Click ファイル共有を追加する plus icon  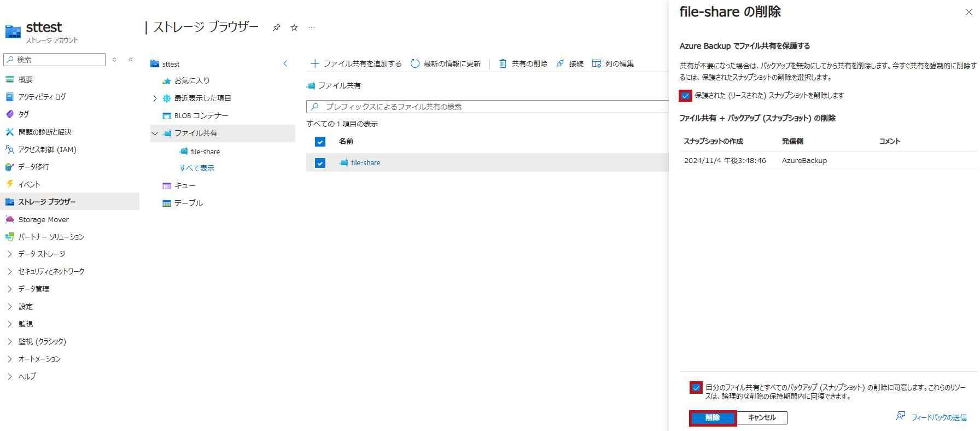(315, 64)
